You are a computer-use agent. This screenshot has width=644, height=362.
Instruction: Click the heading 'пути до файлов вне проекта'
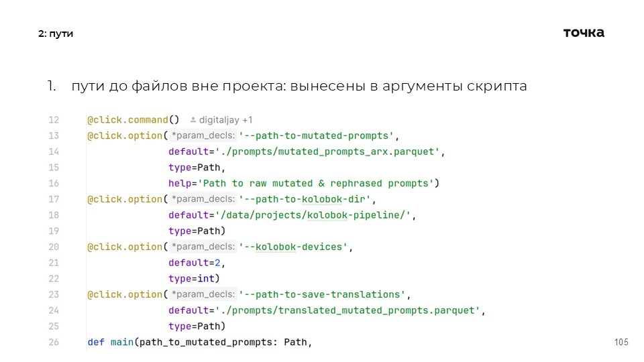click(178, 86)
